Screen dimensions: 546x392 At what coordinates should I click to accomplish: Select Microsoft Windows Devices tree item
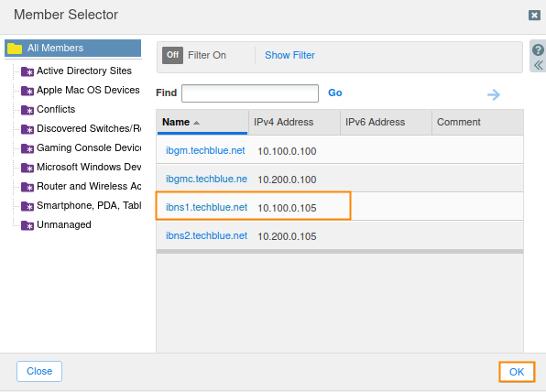coord(89,167)
